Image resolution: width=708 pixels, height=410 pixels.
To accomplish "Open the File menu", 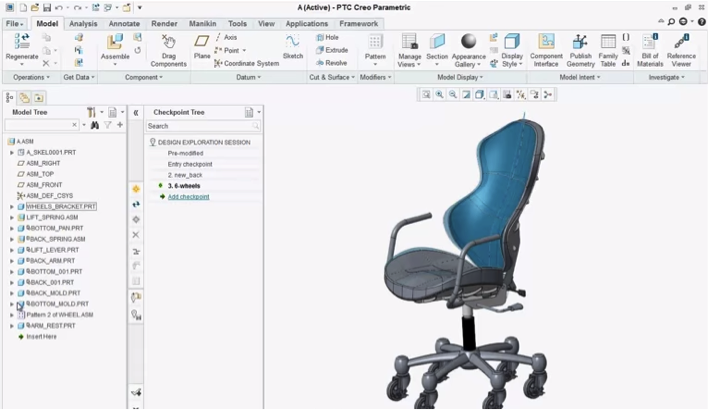I will [15, 22].
